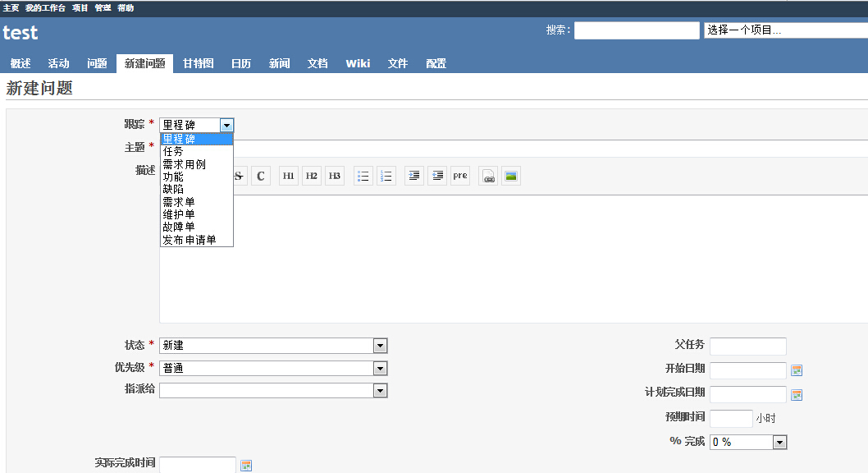Click the 帮助 link in top bar
This screenshot has width=868, height=473.
(x=126, y=7)
